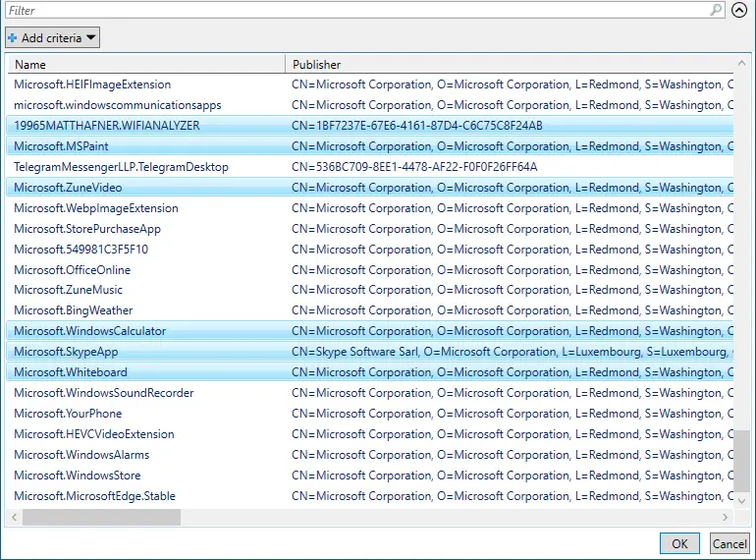Select microsoft.windowscommunicationsapps row

pyautogui.click(x=370, y=105)
